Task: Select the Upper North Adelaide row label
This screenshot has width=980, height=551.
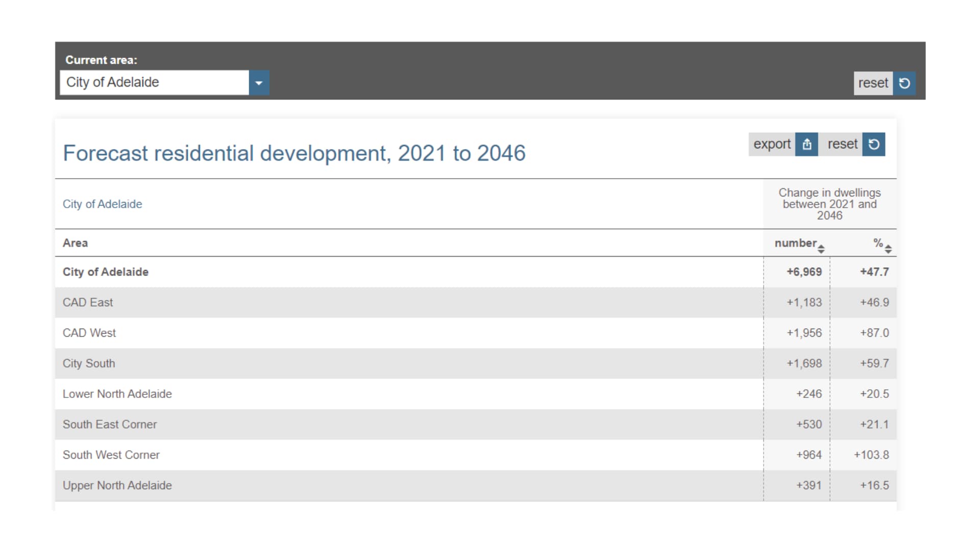Action: click(117, 485)
